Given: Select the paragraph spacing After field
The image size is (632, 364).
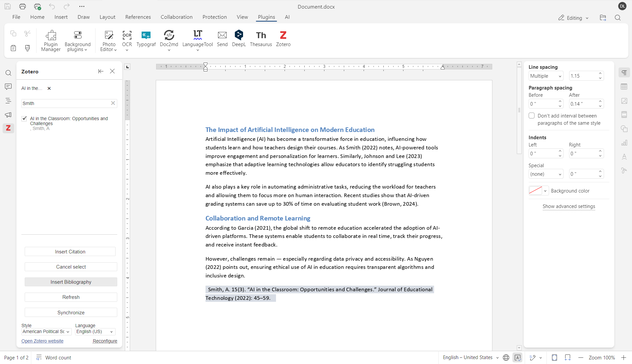Looking at the screenshot, I should [584, 104].
